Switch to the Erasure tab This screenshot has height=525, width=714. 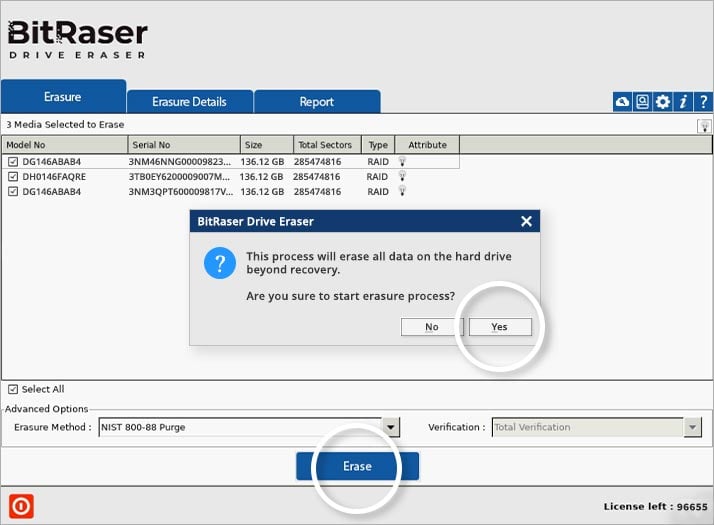[63, 97]
